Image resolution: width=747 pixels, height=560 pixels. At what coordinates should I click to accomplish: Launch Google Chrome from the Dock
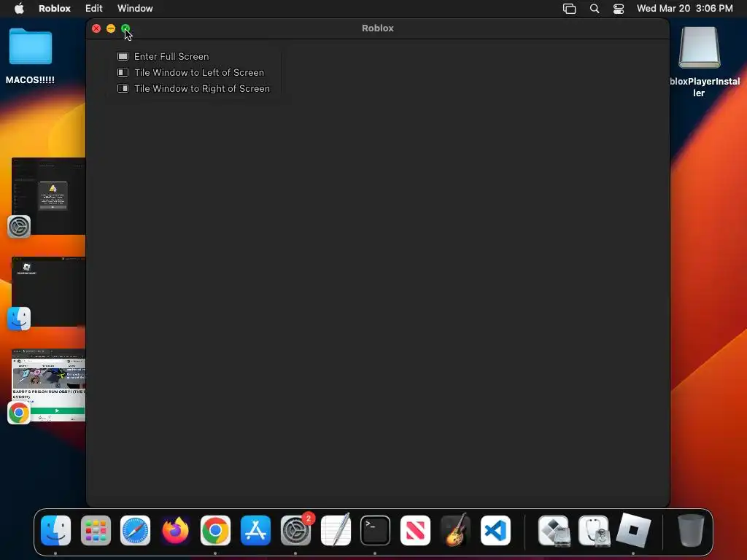(215, 530)
